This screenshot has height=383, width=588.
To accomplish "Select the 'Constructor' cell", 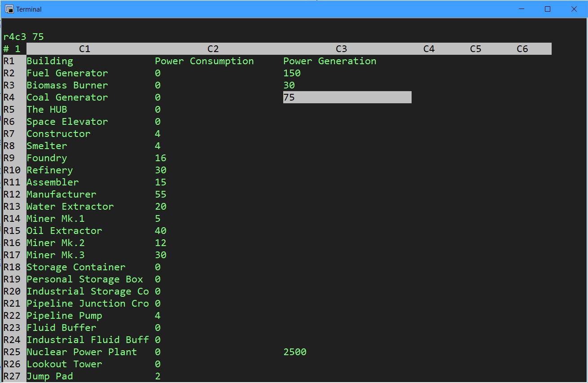I will click(x=58, y=134).
